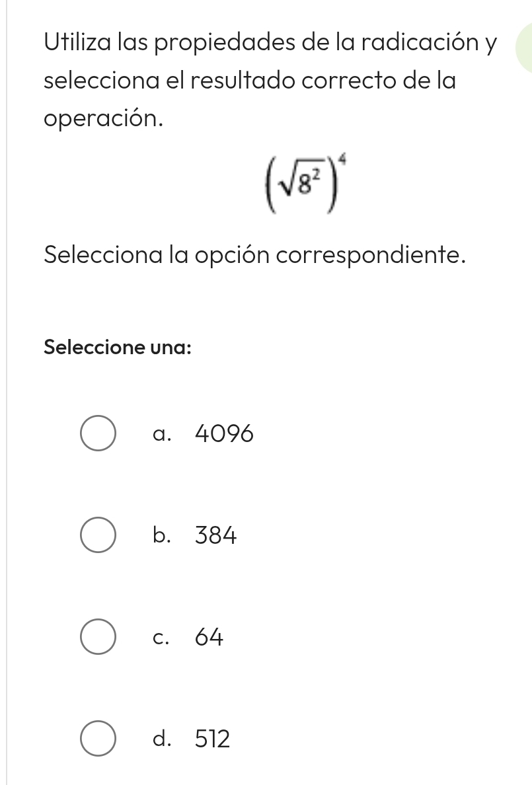Select the radio button for option b
The height and width of the screenshot is (785, 532).
point(96,536)
